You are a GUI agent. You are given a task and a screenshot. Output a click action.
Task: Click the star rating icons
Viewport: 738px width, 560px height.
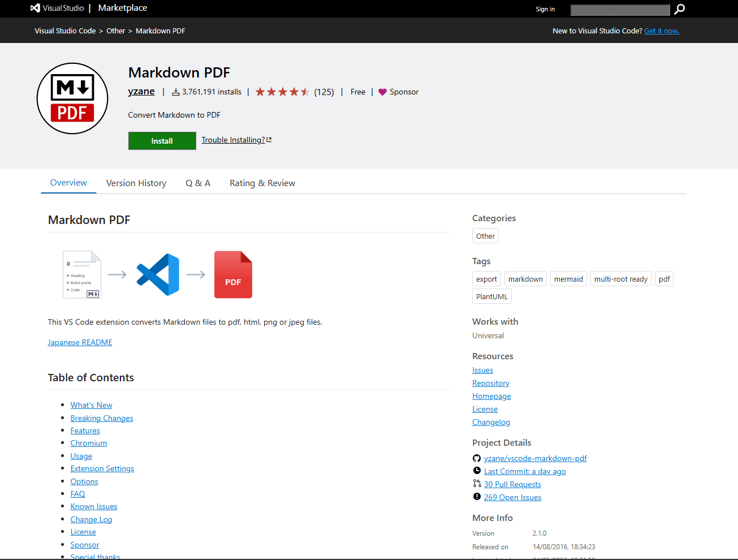click(282, 92)
